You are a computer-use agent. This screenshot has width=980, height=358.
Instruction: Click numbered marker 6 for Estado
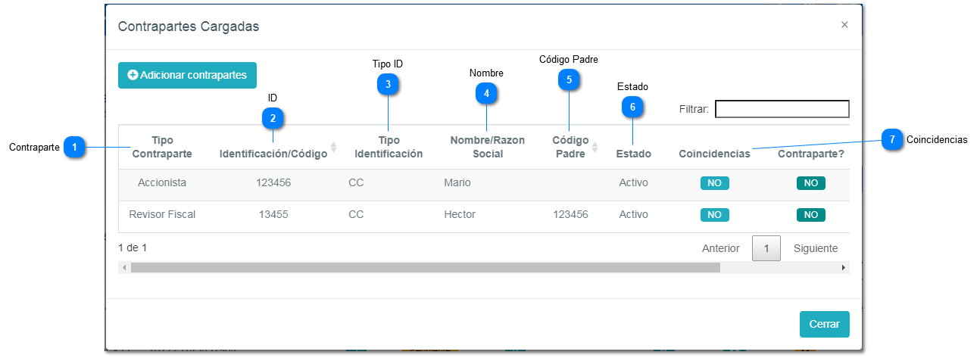tap(632, 107)
